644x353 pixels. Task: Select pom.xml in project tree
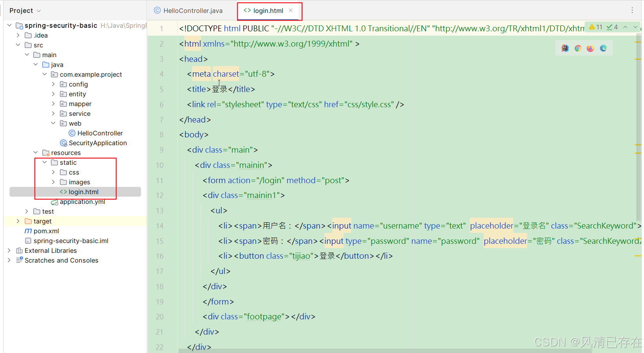tap(46, 231)
